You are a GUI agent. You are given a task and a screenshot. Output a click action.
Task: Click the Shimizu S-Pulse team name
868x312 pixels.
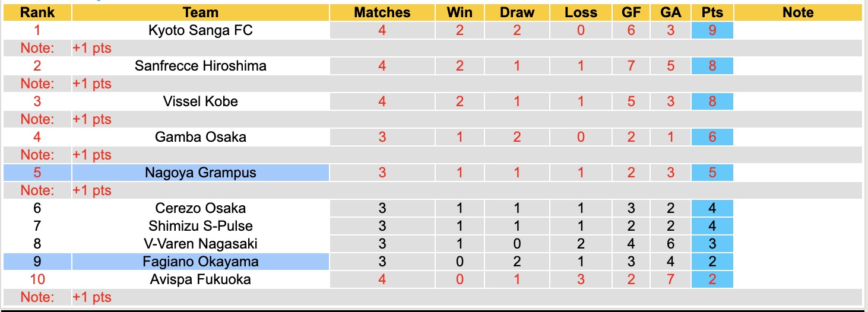click(x=201, y=226)
